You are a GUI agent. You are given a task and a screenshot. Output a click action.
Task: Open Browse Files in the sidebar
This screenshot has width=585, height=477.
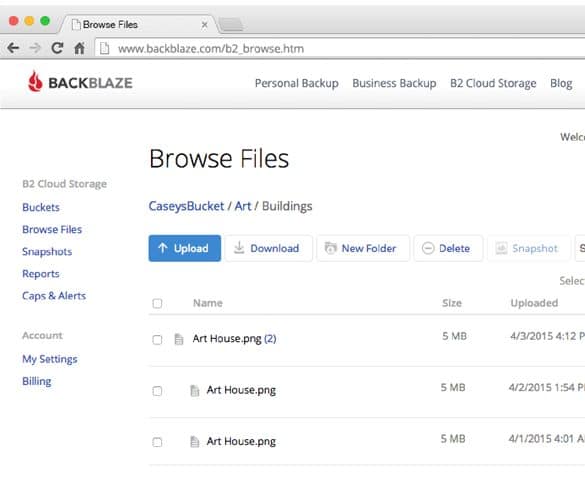pos(52,229)
